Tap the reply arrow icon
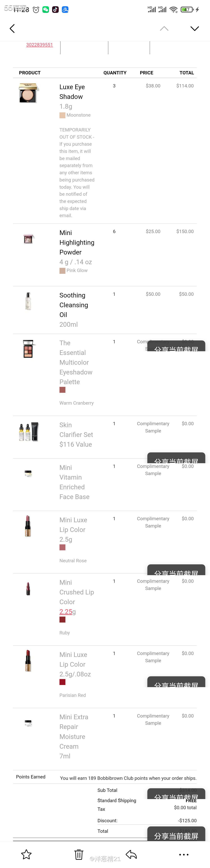This screenshot has width=210, height=868. click(x=131, y=854)
